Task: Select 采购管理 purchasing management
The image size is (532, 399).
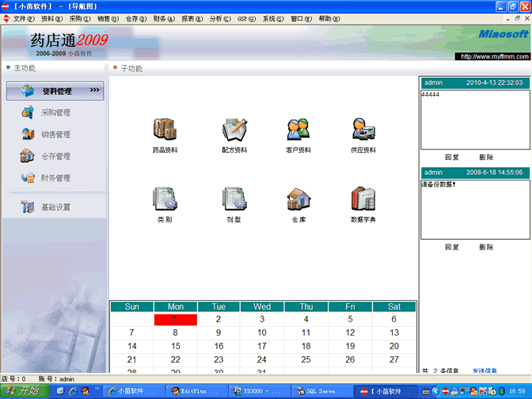Action: point(55,112)
